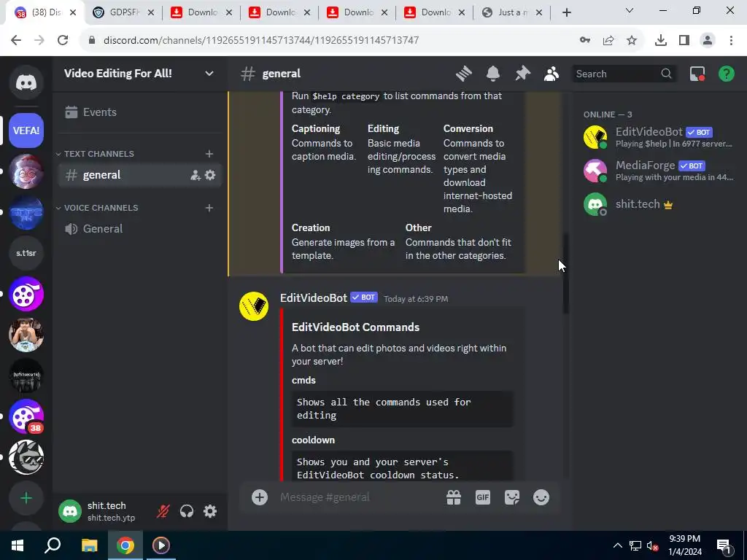Create a new voice channel
This screenshot has height=560, width=747.
(209, 208)
